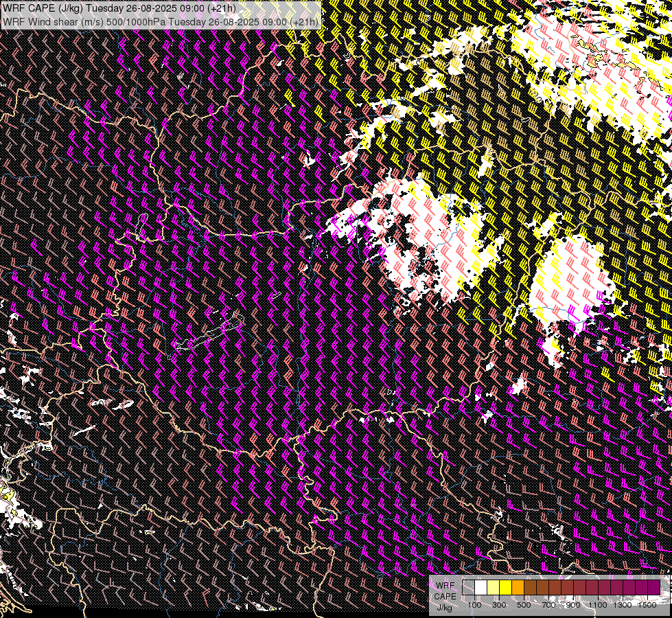This screenshot has width=672, height=618.
Task: Click the 900 value on the legend scale
Action: click(573, 605)
